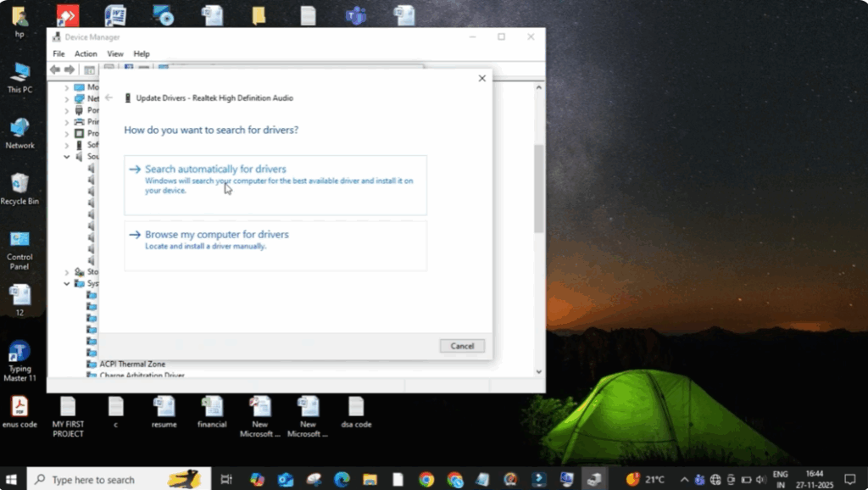
Task: Open File Explorer from the taskbar
Action: coord(370,479)
